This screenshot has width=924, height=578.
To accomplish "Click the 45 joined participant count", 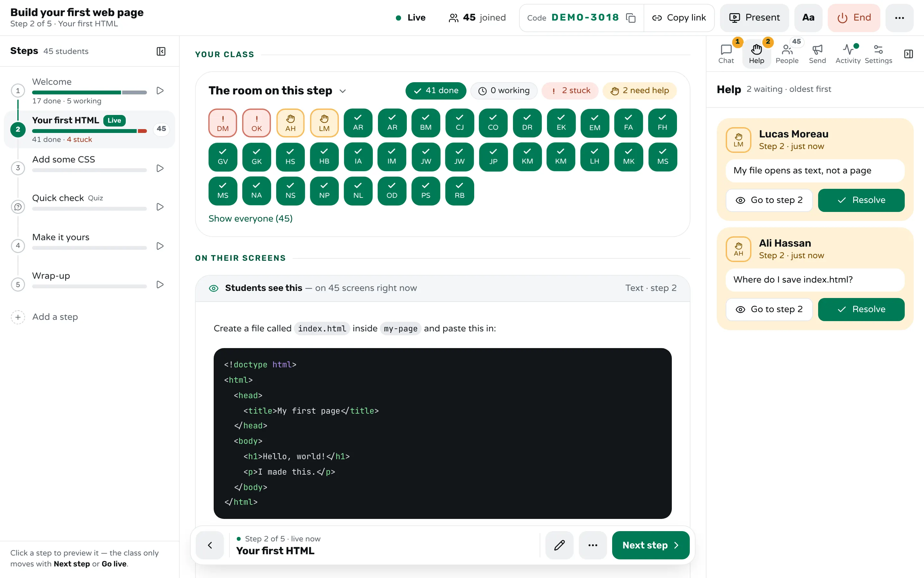I will point(477,18).
